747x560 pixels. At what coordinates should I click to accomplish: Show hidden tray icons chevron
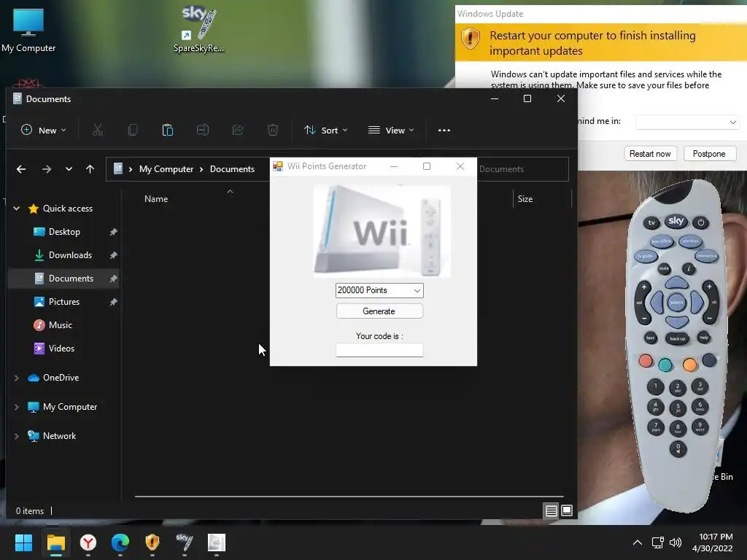point(638,542)
